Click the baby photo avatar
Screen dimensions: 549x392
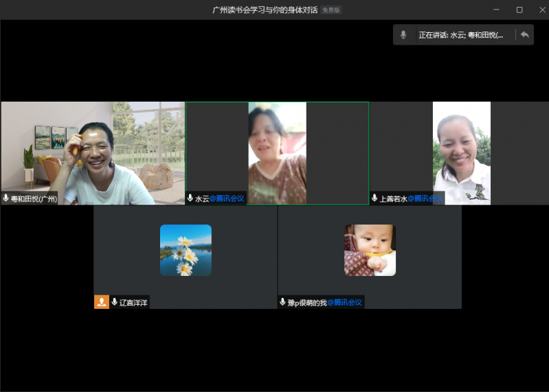point(370,250)
